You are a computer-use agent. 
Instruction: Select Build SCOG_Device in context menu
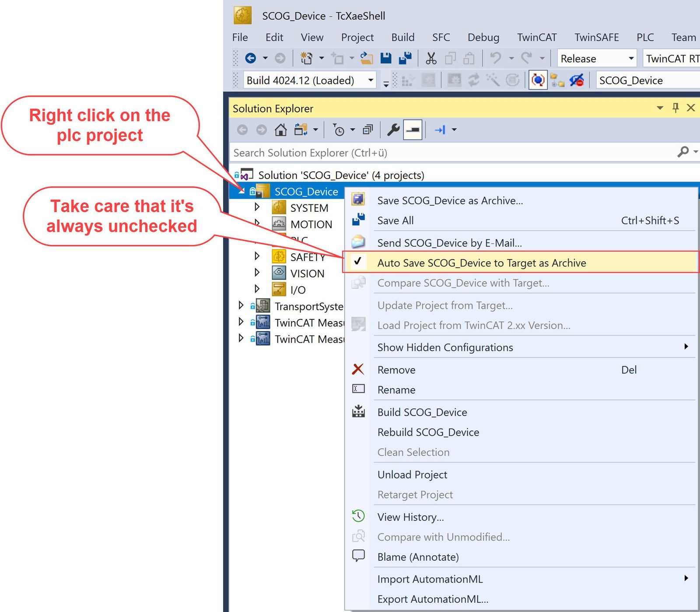point(521,412)
